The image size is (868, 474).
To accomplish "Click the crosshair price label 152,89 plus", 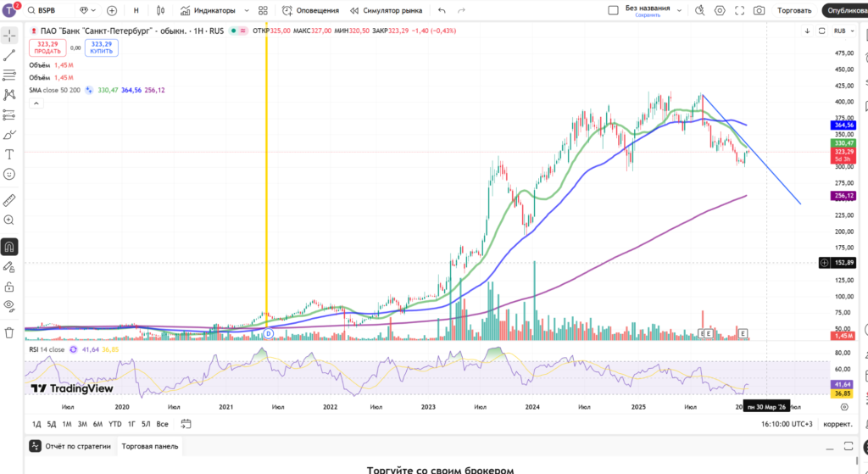I will [x=824, y=263].
